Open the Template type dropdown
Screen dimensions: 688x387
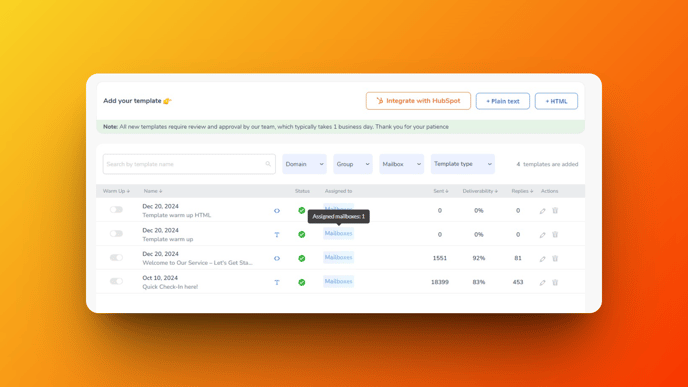462,164
